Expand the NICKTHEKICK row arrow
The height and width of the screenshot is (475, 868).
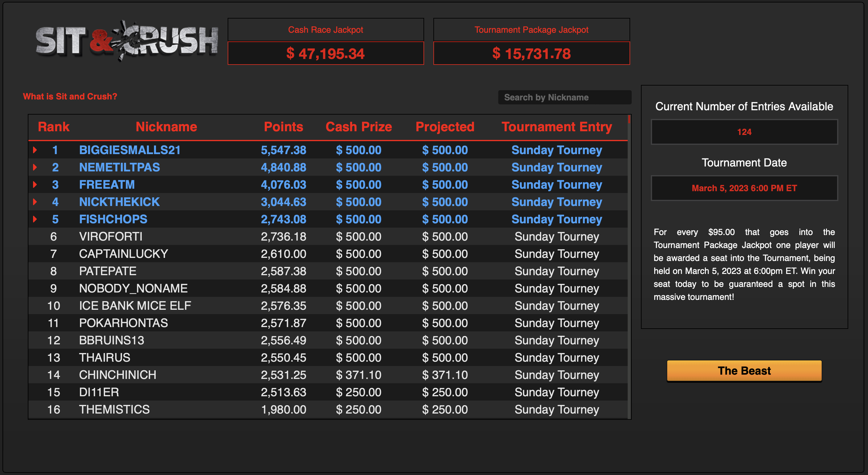pos(35,202)
